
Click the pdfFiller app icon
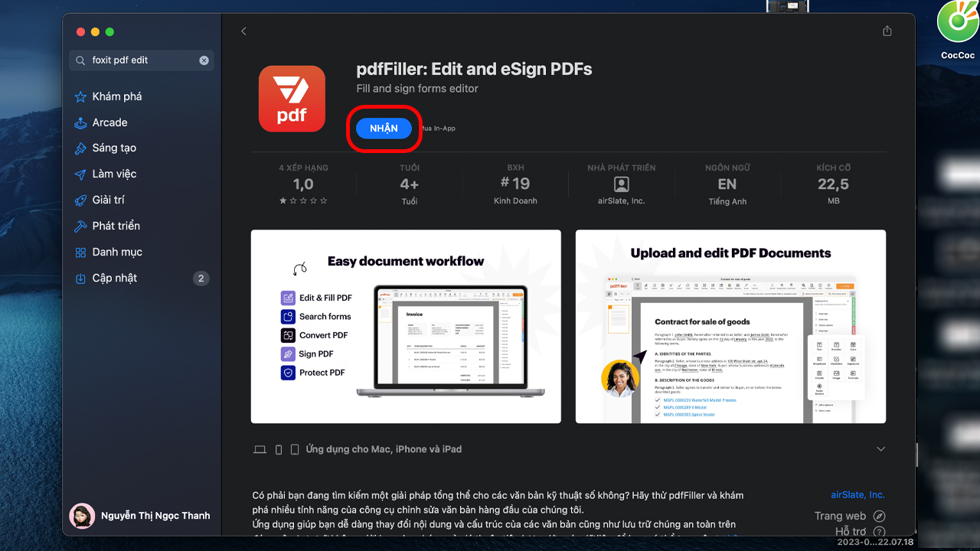292,99
